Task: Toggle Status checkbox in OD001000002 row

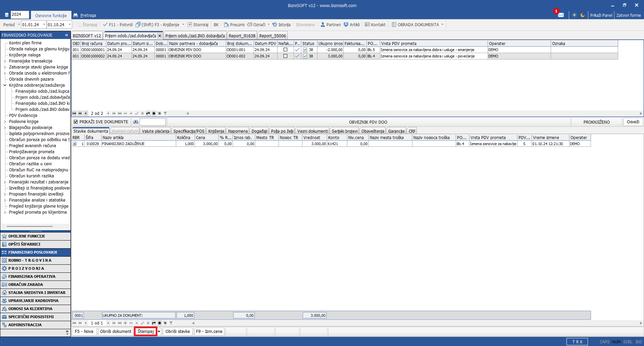Action: pos(305,56)
